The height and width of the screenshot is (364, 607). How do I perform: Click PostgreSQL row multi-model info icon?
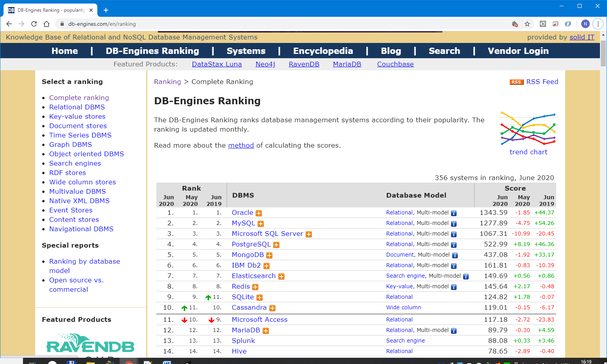[454, 245]
